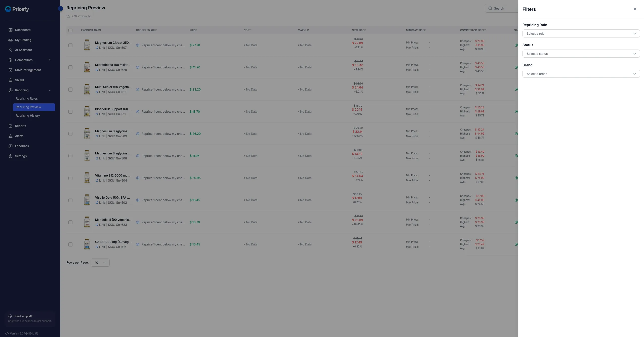Click the Pricefy logo

pyautogui.click(x=17, y=9)
